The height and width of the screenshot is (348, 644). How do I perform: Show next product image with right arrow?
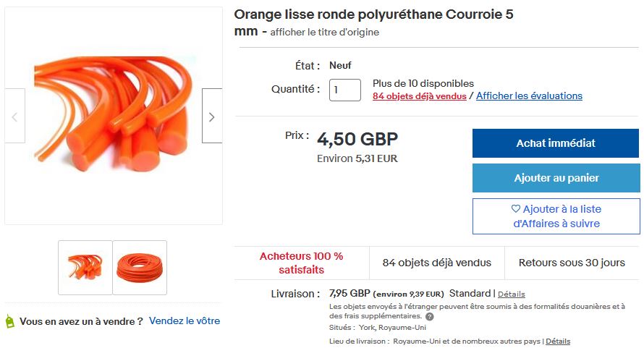click(212, 116)
